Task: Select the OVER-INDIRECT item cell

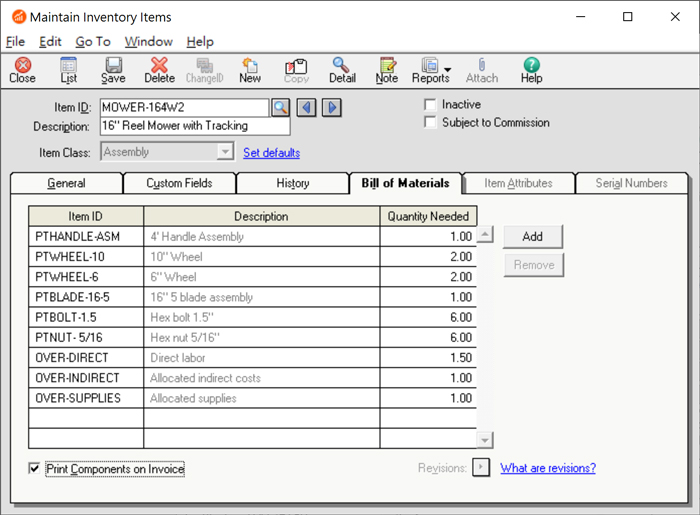Action: 86,378
